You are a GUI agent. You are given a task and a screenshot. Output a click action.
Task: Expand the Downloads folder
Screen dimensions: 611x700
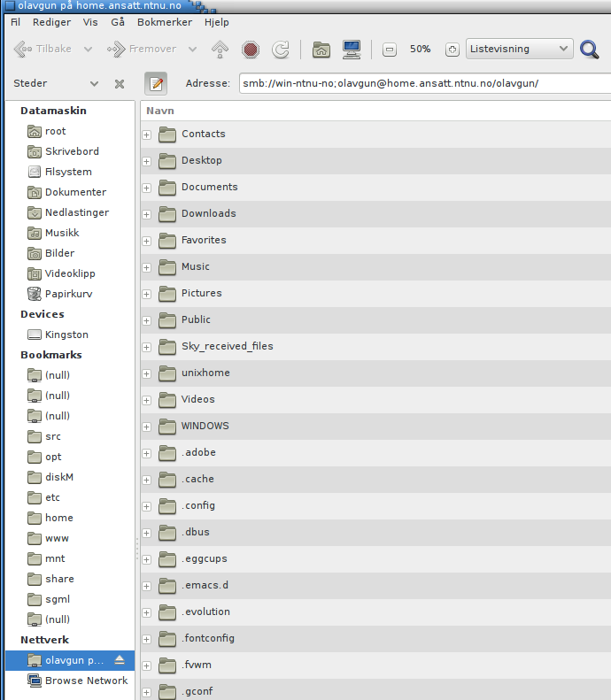(x=146, y=214)
